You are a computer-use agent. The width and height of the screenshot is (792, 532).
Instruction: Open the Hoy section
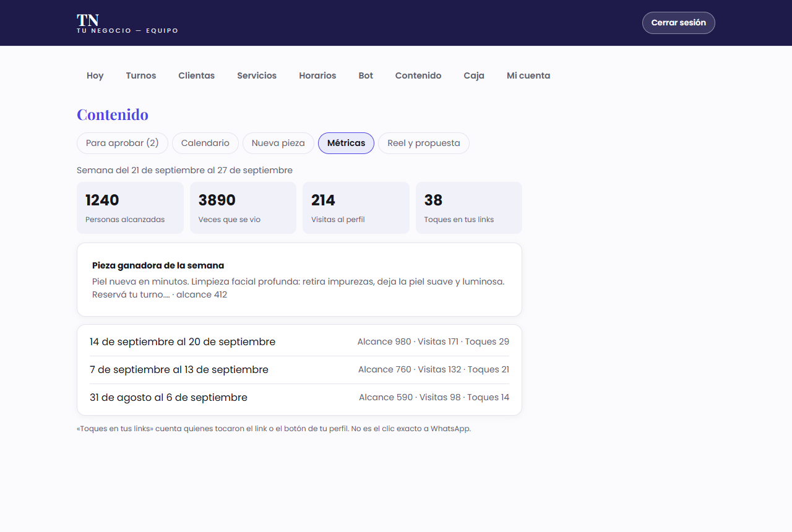(x=95, y=75)
